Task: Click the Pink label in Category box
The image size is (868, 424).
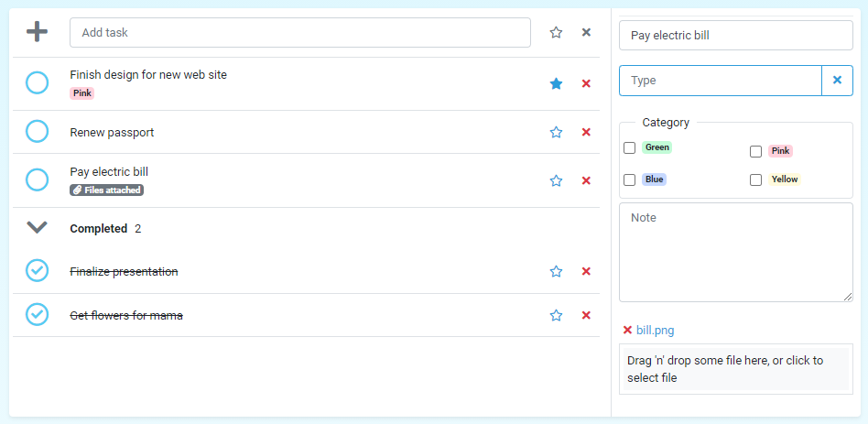Action: tap(780, 151)
